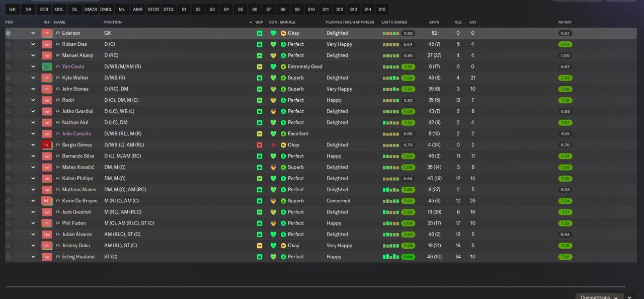This screenshot has height=299, width=644.
Task: Click Yan Couto's green Trn status badge
Action: point(47,66)
